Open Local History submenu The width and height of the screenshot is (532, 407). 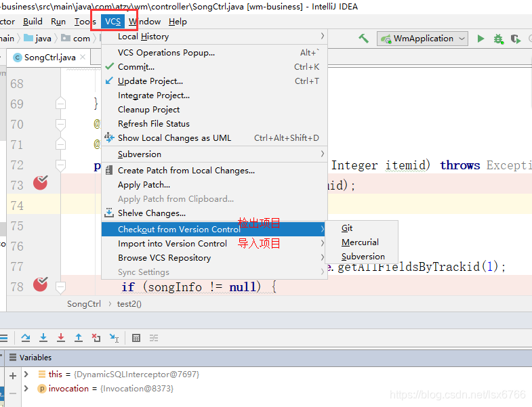pyautogui.click(x=214, y=37)
